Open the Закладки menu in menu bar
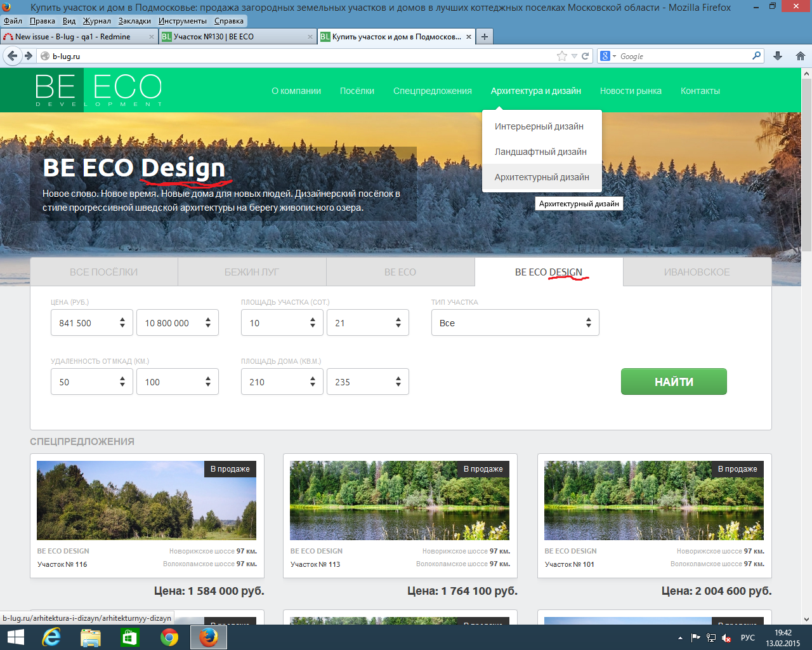Image resolution: width=812 pixels, height=650 pixels. [134, 21]
